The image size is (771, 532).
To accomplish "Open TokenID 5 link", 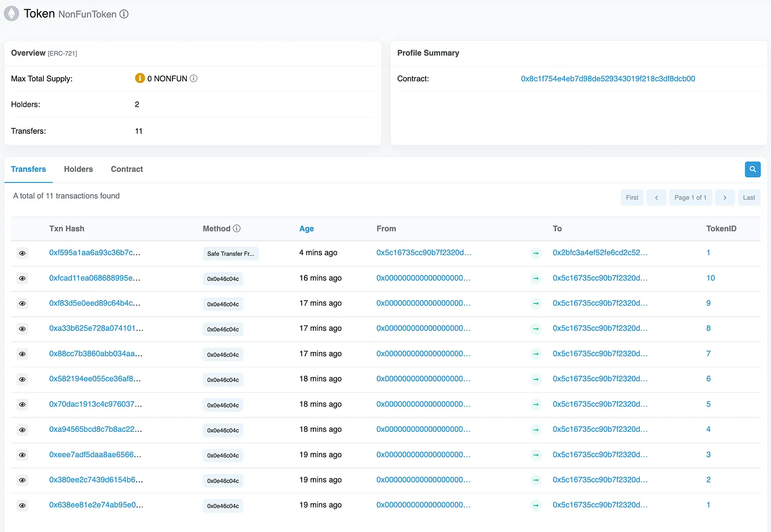I will pyautogui.click(x=709, y=404).
